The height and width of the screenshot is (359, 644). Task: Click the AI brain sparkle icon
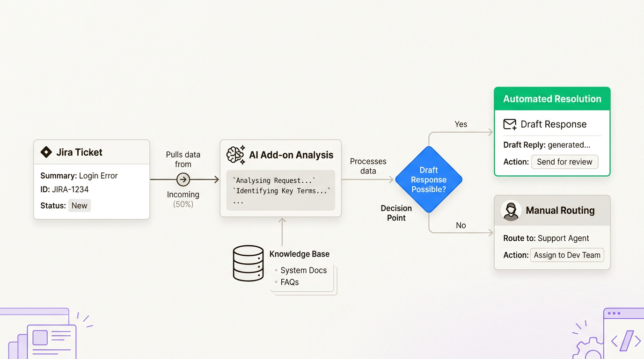(235, 155)
